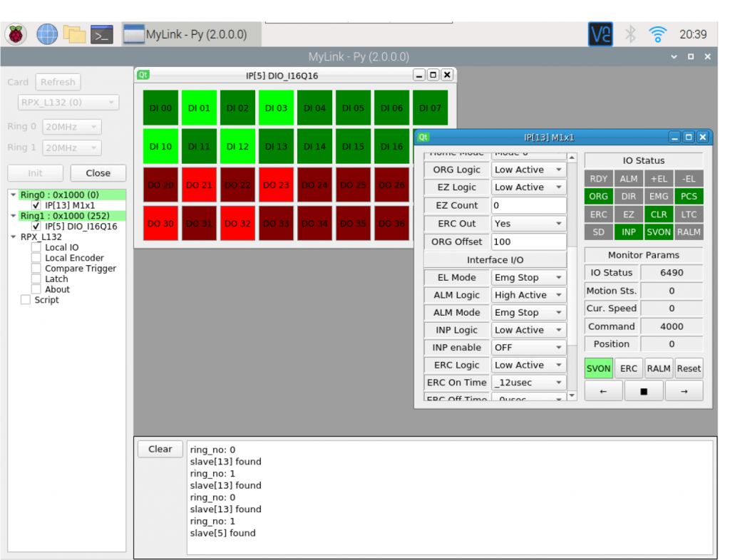Image resolution: width=730 pixels, height=560 pixels.
Task: Collapse the RPX_L132 tree node
Action: pyautogui.click(x=14, y=237)
